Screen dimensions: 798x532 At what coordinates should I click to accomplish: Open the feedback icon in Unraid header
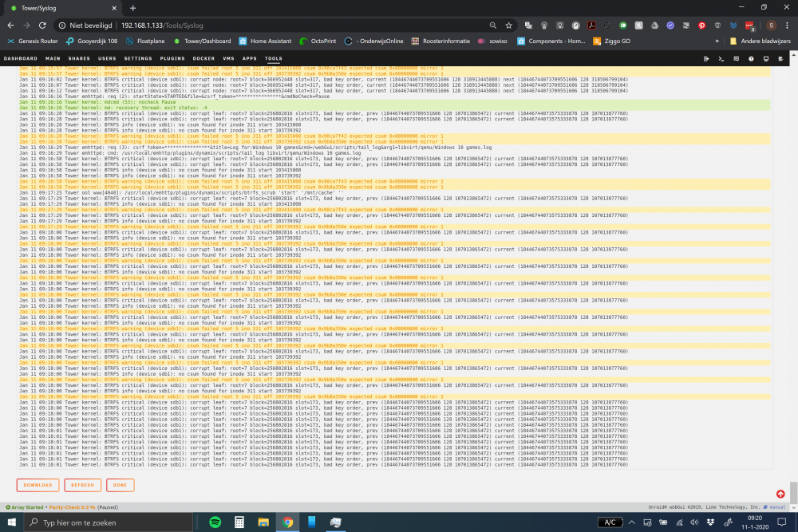pyautogui.click(x=736, y=58)
